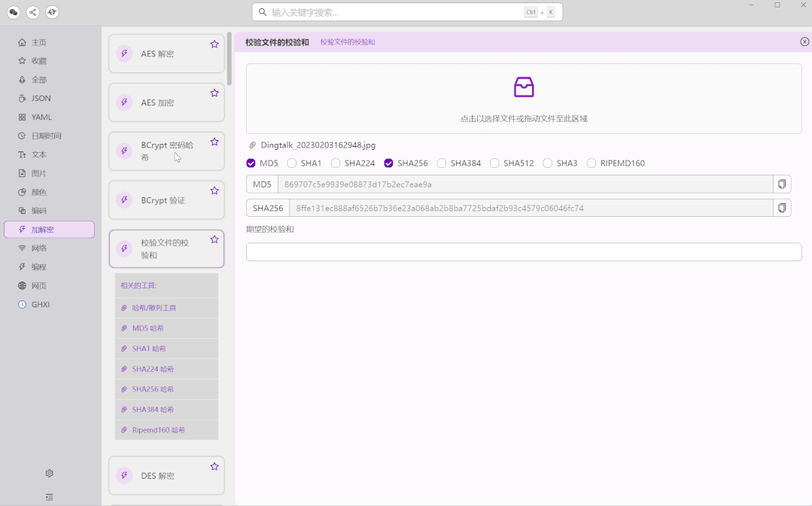Open 文本 category in sidebar
This screenshot has height=506, width=812.
click(x=49, y=154)
